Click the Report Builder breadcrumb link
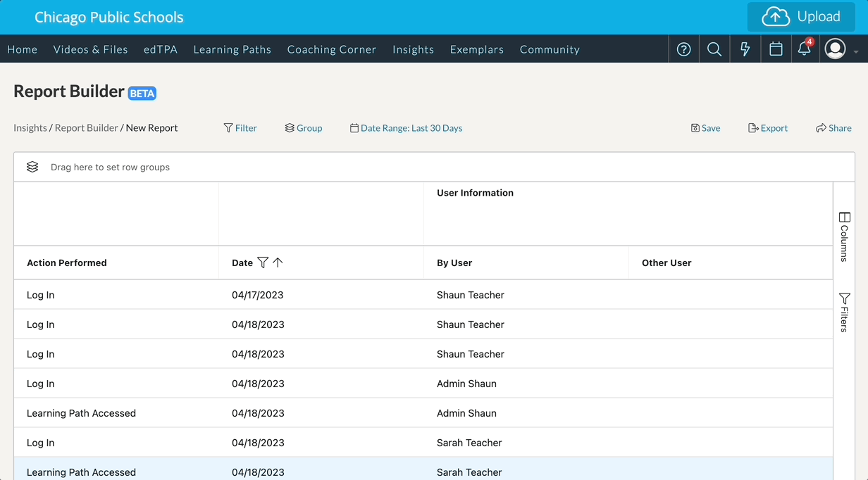This screenshot has width=868, height=480. (x=86, y=128)
